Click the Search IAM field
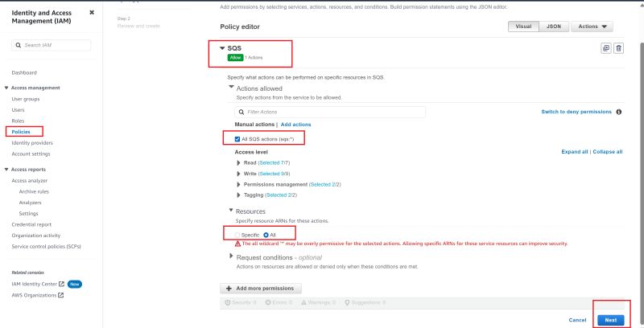The width and height of the screenshot is (644, 328). [x=52, y=45]
